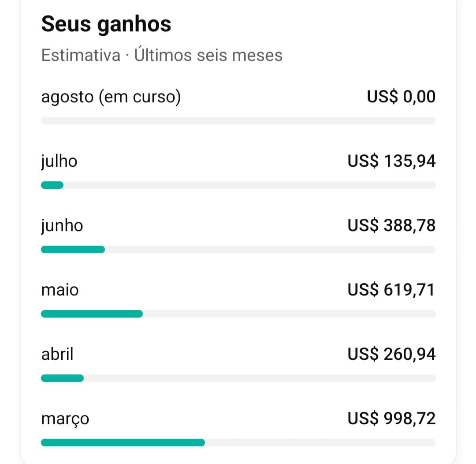Select the 'Estimativa · Últimos seis meses' subtitle
This screenshot has height=464, width=476.
click(162, 55)
